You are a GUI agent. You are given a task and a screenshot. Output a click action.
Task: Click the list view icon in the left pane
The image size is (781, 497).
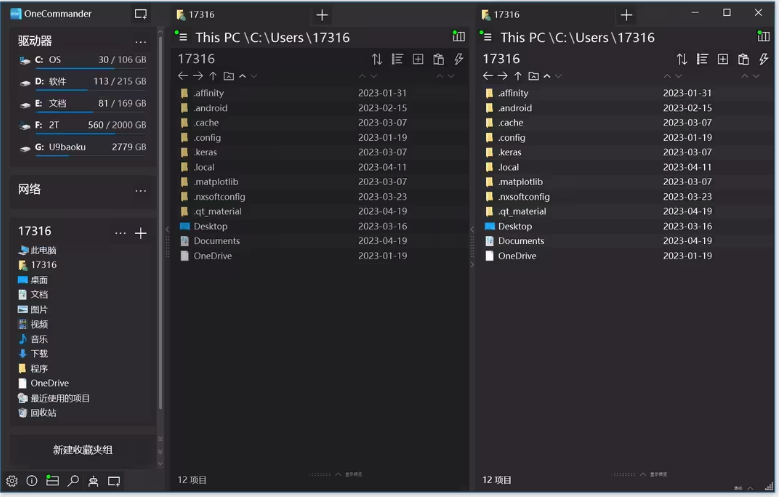click(397, 59)
